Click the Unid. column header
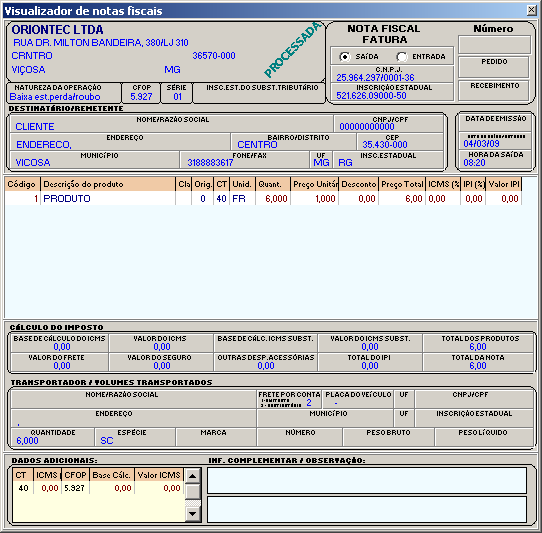This screenshot has height=533, width=542. (242, 184)
